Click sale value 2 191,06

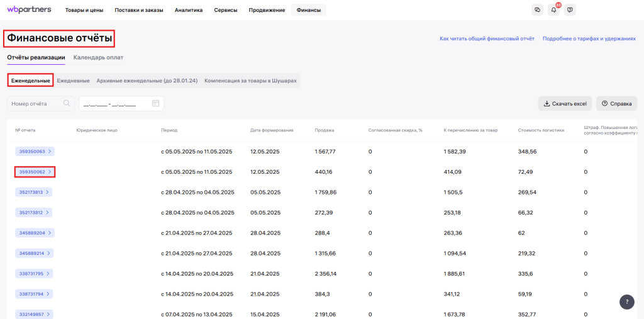point(326,315)
